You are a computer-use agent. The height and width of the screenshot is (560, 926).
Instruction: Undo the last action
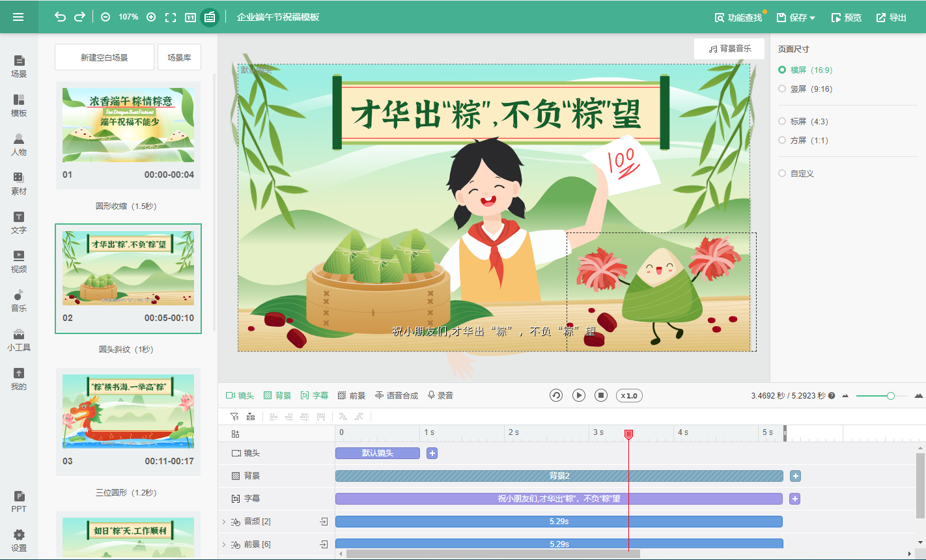tap(60, 17)
